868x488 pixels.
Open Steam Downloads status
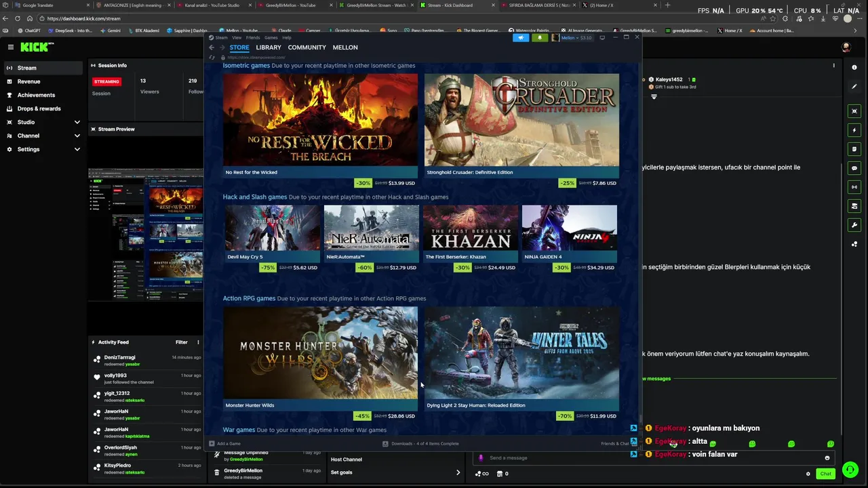(420, 444)
